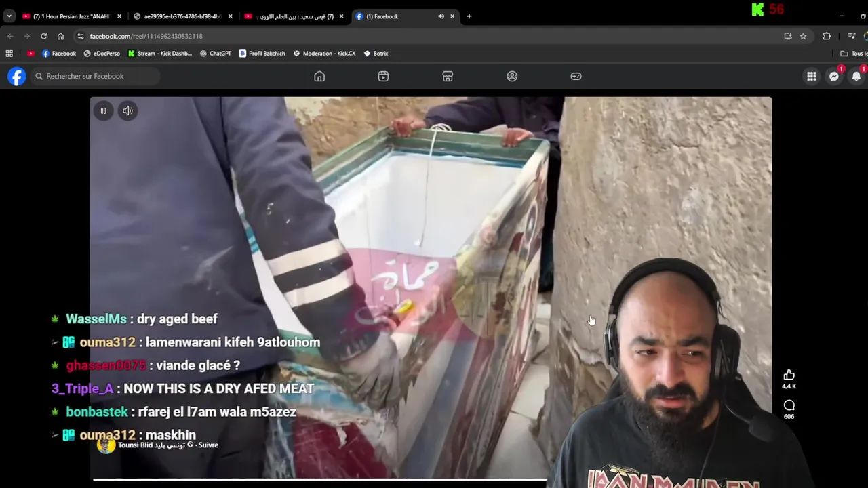Close the 1 Hour Persian Jazz tab
Screen dimensions: 868x488
(119, 16)
